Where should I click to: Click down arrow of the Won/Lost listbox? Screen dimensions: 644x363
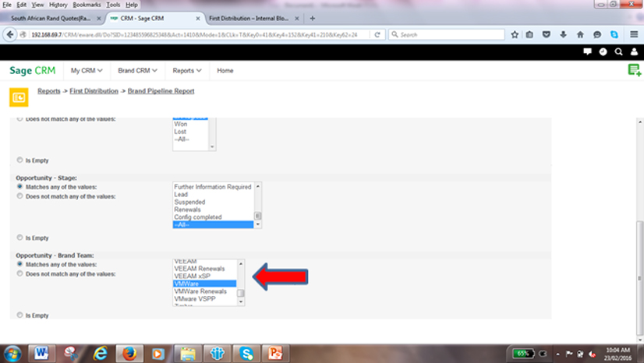pos(212,147)
